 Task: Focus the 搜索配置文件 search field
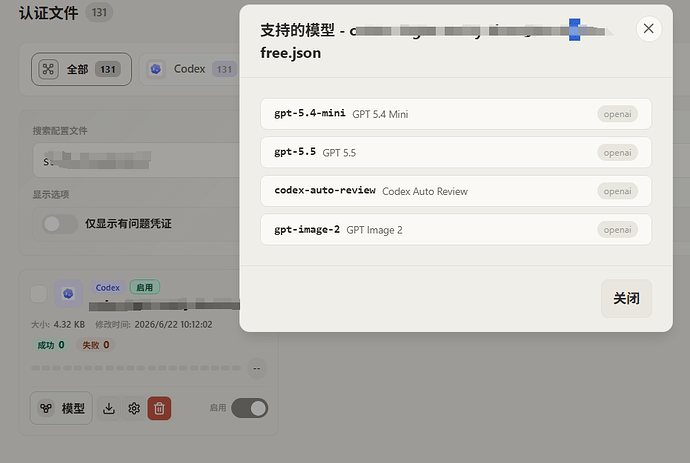tap(136, 160)
